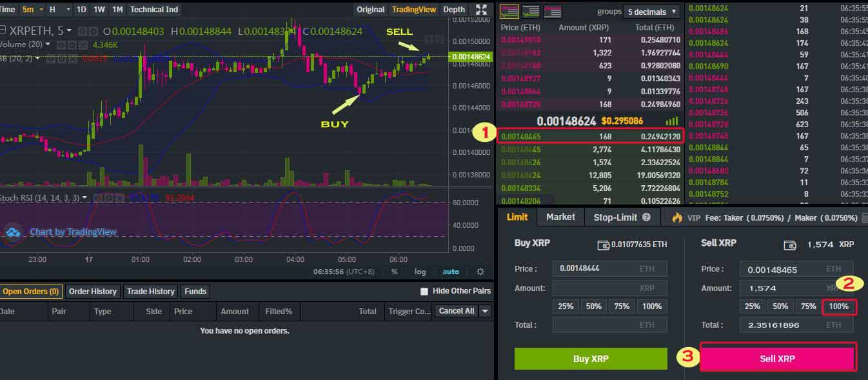Select 25% under the Buy XRP amount
Viewport: 868px width, 380px height.
[x=566, y=306]
